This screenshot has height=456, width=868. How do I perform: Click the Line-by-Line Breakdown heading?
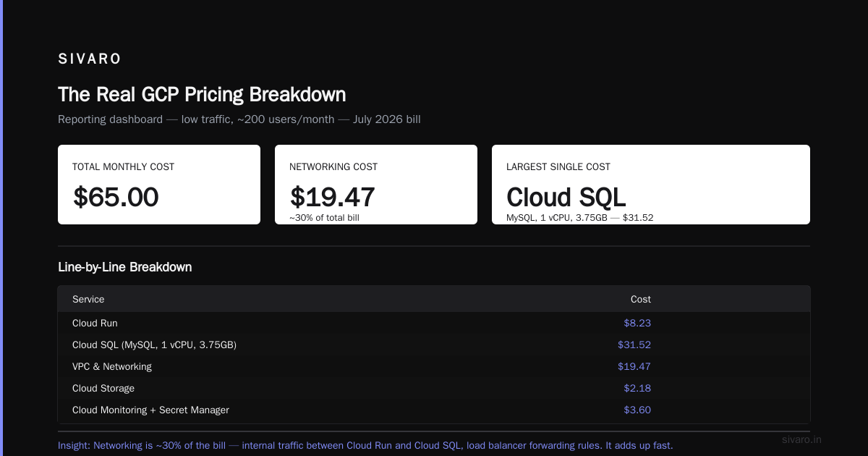125,267
